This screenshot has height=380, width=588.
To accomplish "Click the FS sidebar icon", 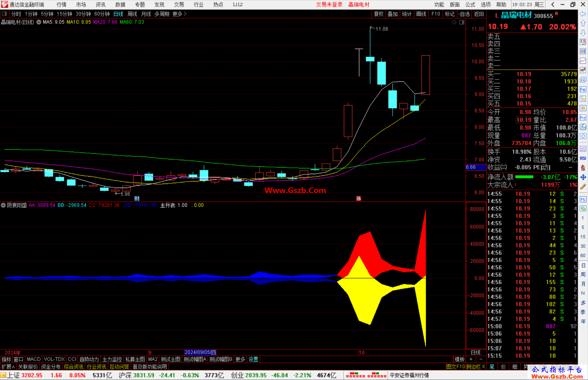I will pos(583,199).
